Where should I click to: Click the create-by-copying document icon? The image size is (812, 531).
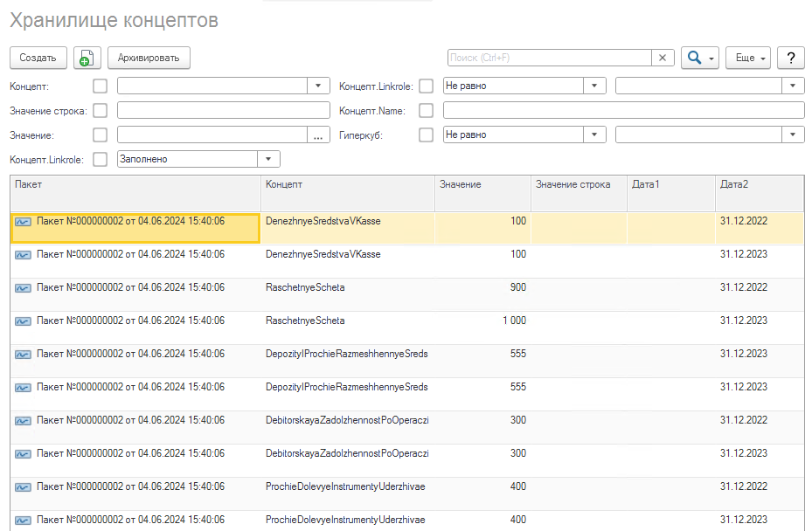[x=87, y=58]
